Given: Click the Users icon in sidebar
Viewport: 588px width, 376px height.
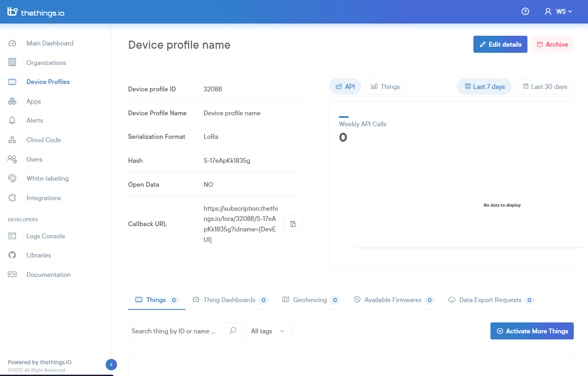Looking at the screenshot, I should point(12,159).
